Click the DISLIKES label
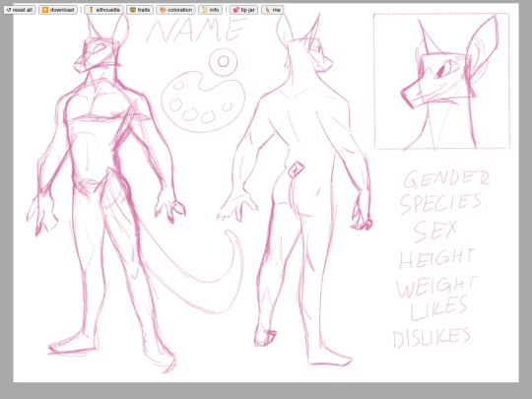The image size is (532, 399). click(432, 338)
